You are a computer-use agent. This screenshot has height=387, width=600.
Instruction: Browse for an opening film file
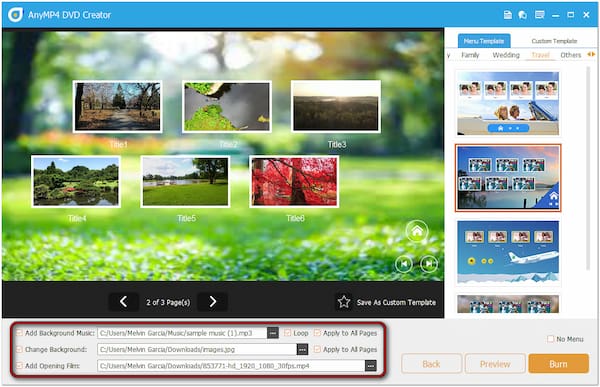370,366
